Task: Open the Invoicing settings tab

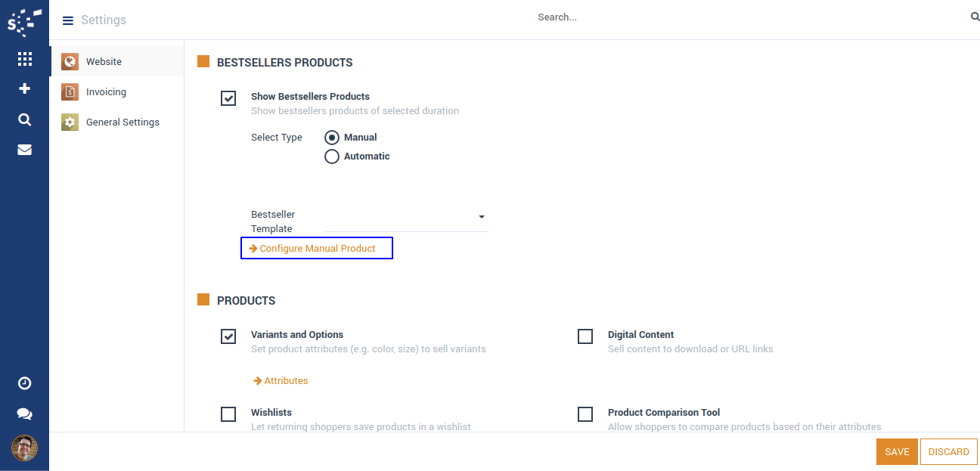Action: click(106, 92)
